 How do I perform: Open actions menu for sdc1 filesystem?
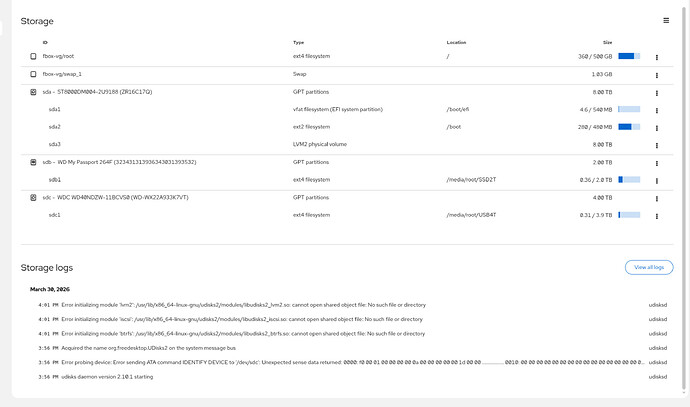click(x=657, y=216)
